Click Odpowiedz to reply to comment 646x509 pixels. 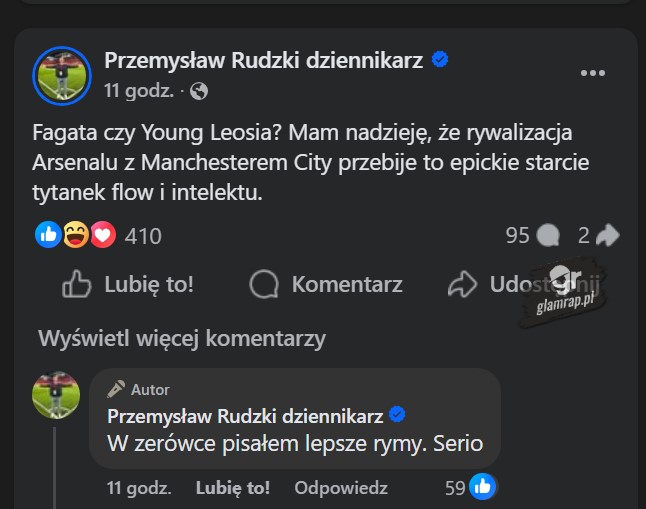pos(341,488)
